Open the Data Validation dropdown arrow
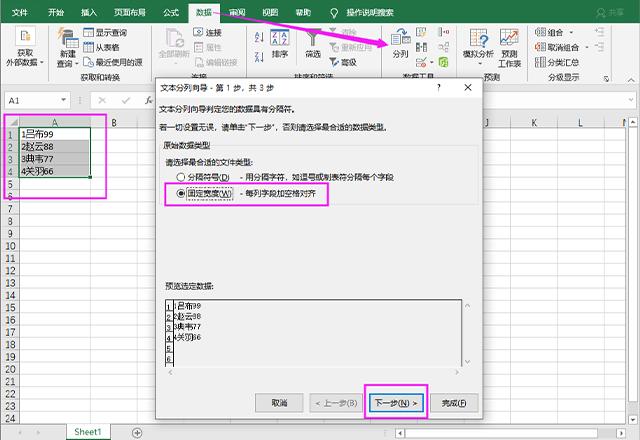Viewport: 640px width, 440px height. [431, 62]
